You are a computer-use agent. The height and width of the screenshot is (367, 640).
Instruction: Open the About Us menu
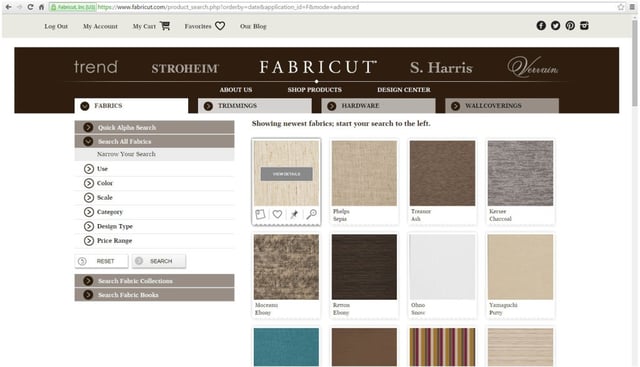pyautogui.click(x=236, y=90)
